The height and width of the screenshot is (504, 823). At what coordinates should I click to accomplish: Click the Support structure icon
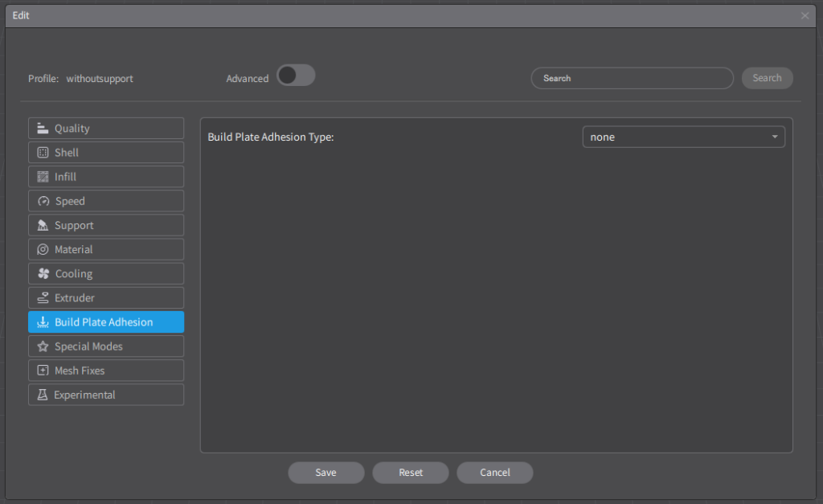[43, 226]
